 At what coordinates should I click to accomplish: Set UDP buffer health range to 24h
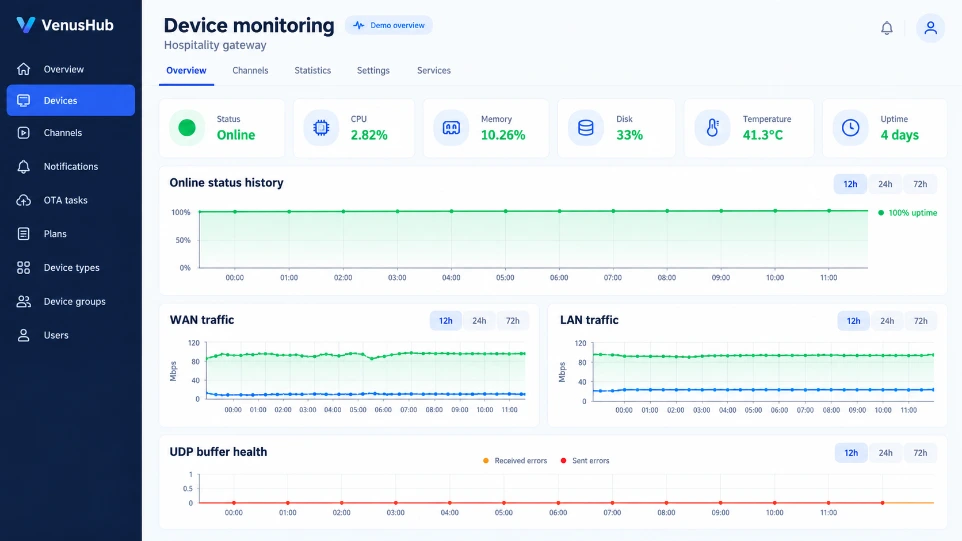[x=885, y=453]
